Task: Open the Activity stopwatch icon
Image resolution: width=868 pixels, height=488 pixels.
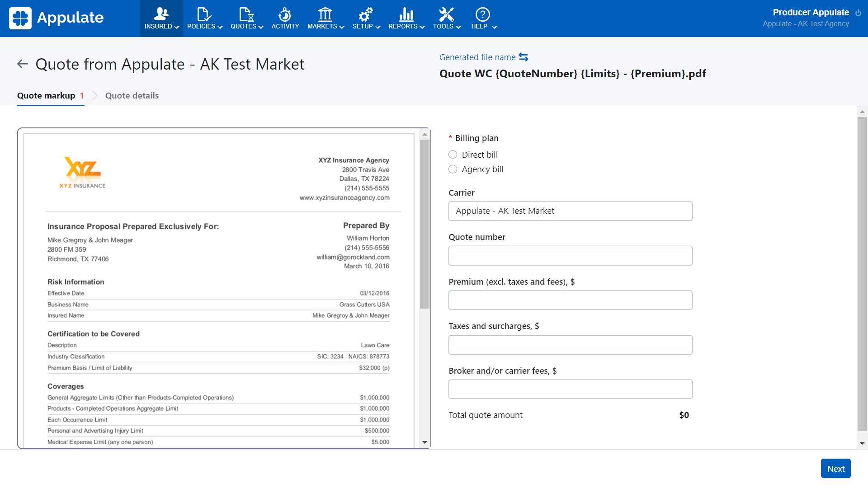Action: [x=285, y=14]
